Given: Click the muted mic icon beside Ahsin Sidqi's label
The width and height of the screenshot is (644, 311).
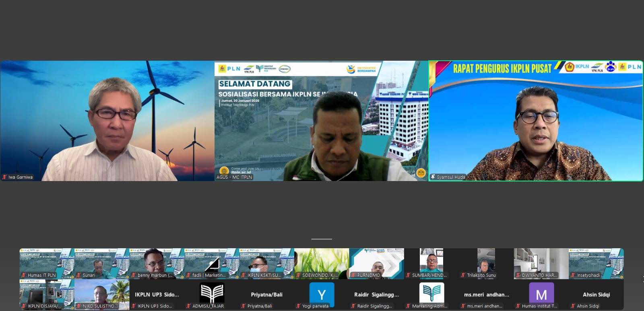Looking at the screenshot, I should (x=573, y=306).
